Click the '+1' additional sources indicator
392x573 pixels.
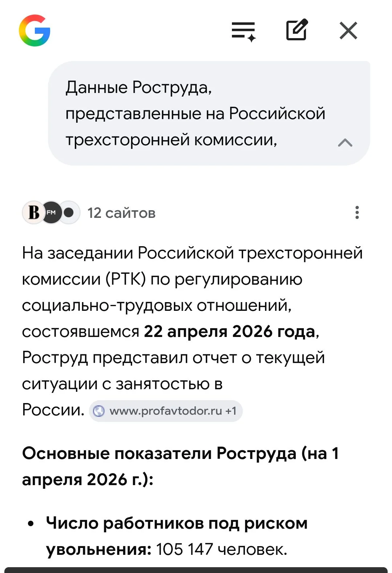(x=231, y=411)
